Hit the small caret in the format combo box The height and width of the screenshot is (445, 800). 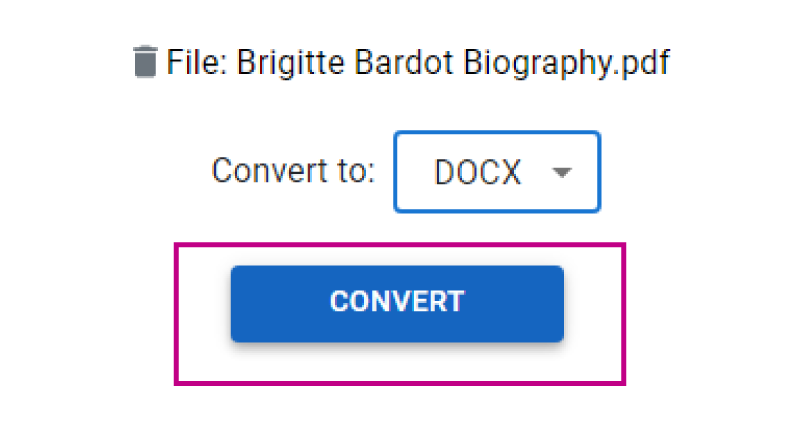[562, 172]
